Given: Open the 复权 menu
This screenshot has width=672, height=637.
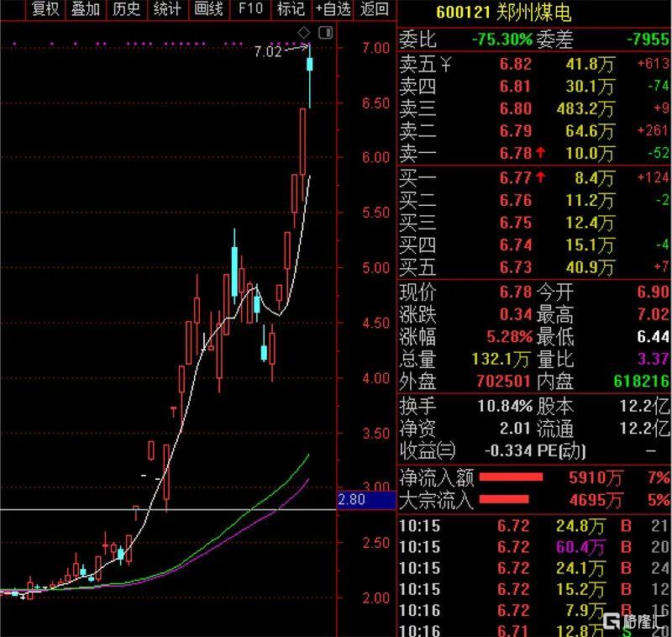Looking at the screenshot, I should pos(46,9).
